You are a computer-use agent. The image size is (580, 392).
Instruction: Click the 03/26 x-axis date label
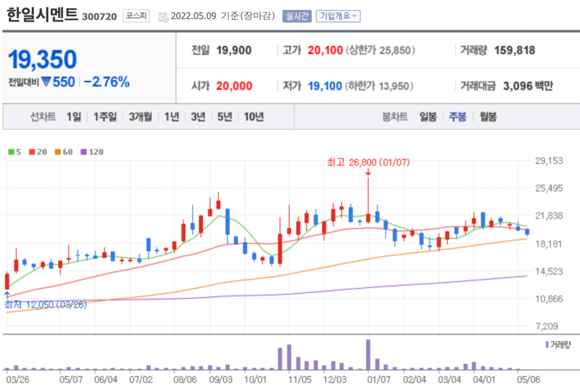click(x=18, y=380)
